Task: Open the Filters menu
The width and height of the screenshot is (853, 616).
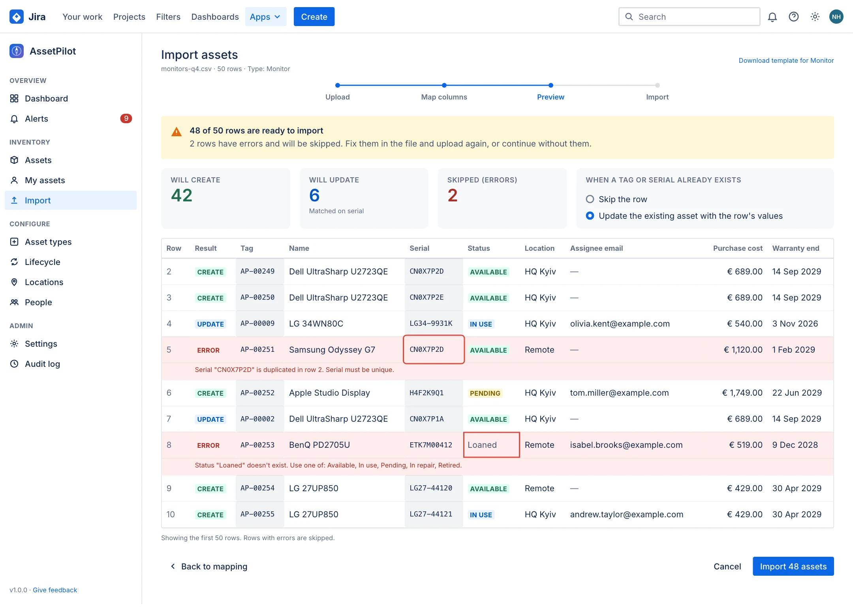Action: (168, 17)
